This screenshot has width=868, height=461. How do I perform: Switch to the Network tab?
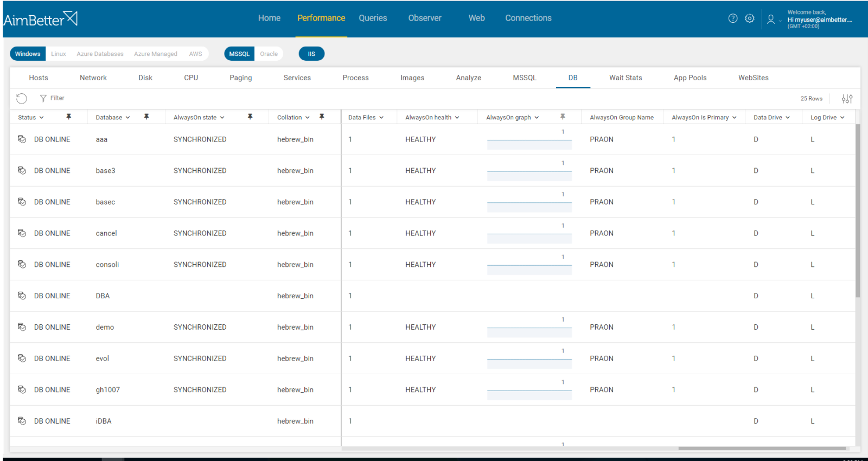pos(93,78)
